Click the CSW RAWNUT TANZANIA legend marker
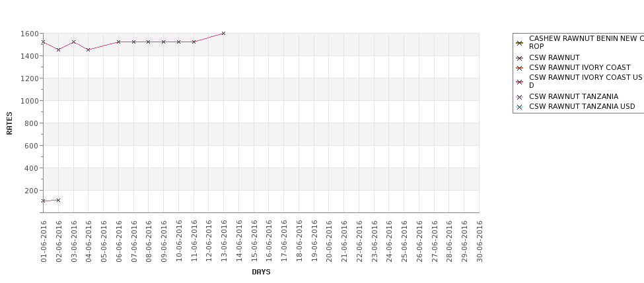The width and height of the screenshot is (644, 283). (520, 97)
